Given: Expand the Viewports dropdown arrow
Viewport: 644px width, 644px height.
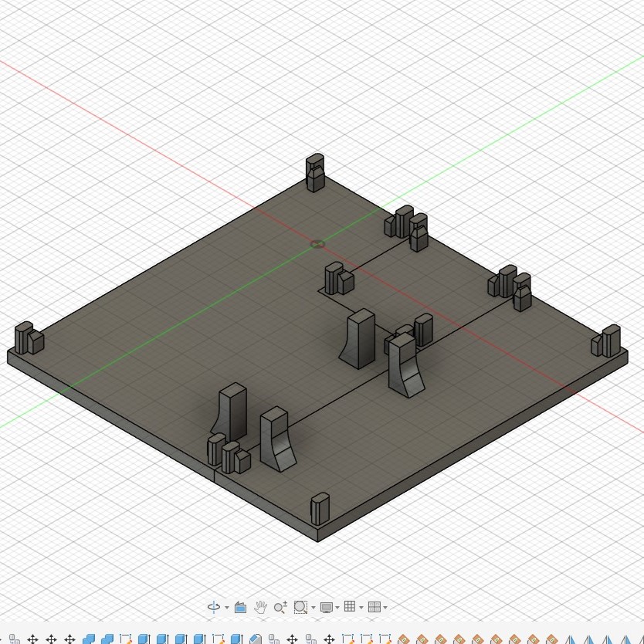Looking at the screenshot, I should pyautogui.click(x=385, y=608).
